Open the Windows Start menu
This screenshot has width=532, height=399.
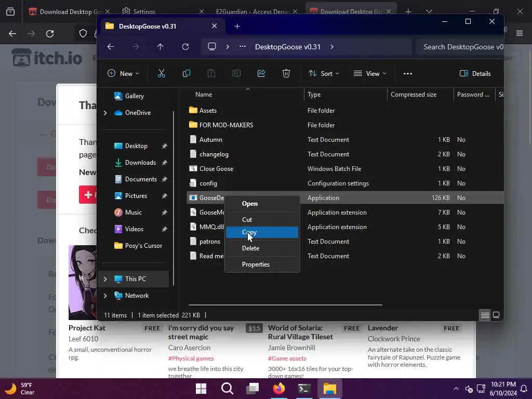click(201, 389)
